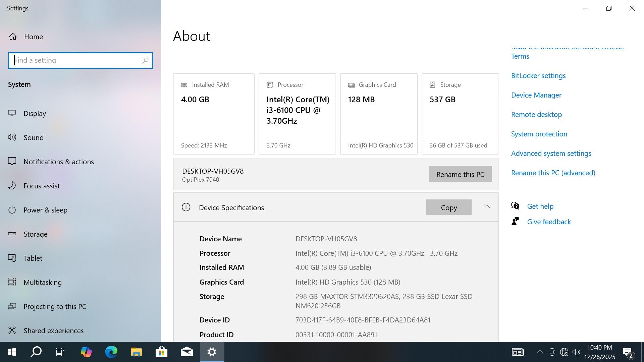Image resolution: width=644 pixels, height=362 pixels.
Task: Collapse the Device Specifications section
Action: pyautogui.click(x=487, y=207)
